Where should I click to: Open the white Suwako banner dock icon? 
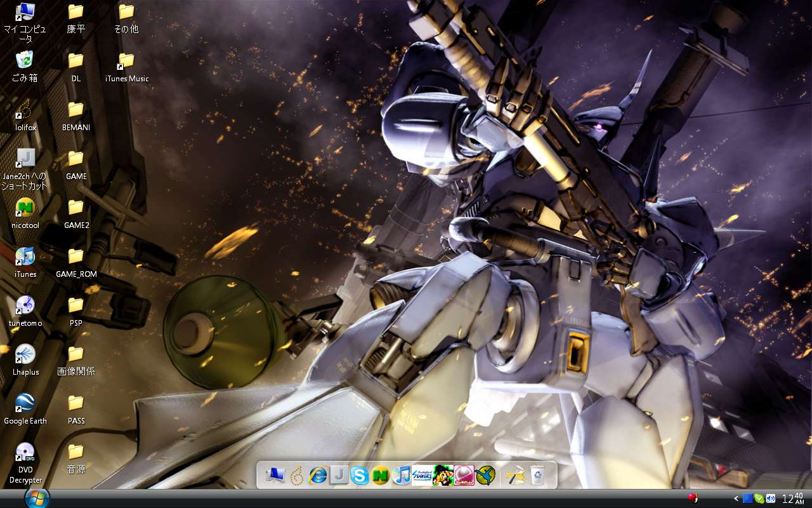(422, 475)
